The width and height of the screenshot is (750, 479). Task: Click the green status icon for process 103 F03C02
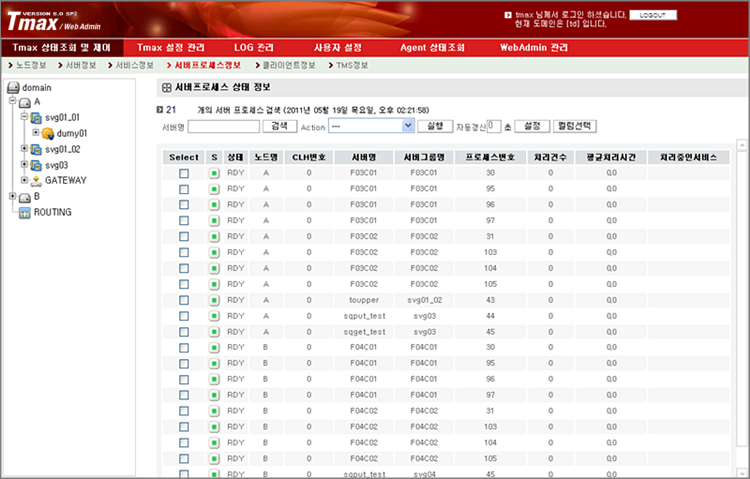point(214,253)
